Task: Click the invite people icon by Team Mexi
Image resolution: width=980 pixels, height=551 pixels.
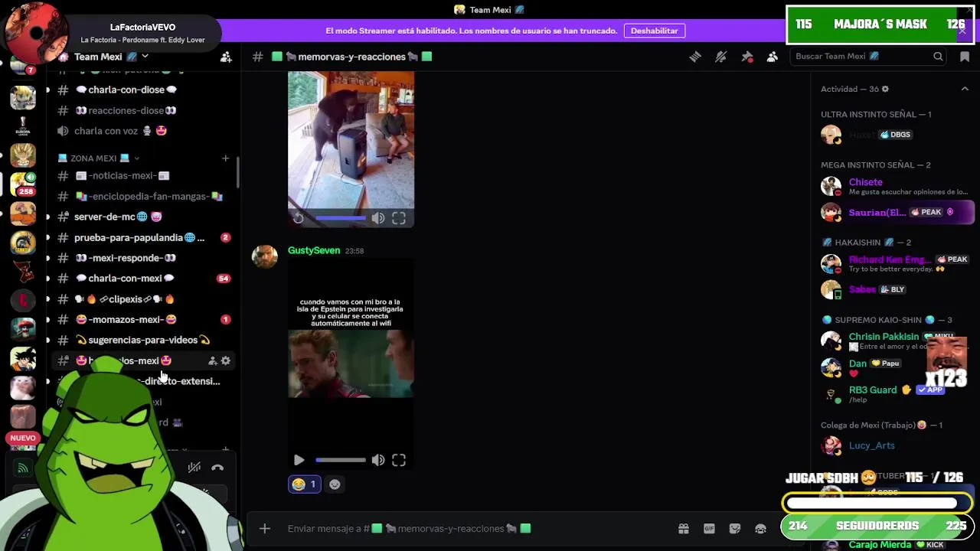Action: [x=226, y=57]
